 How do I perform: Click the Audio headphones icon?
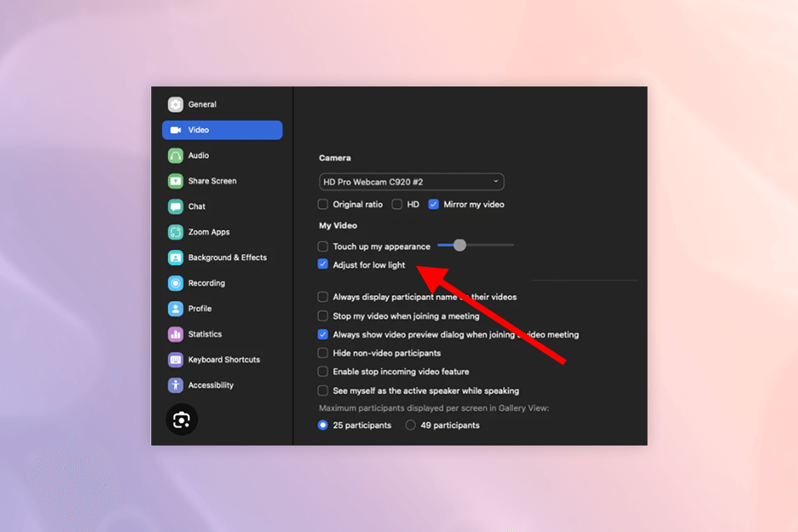175,155
